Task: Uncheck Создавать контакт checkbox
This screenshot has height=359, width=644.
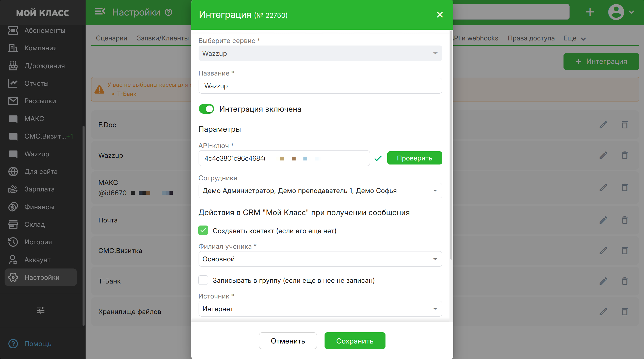Action: tap(203, 231)
